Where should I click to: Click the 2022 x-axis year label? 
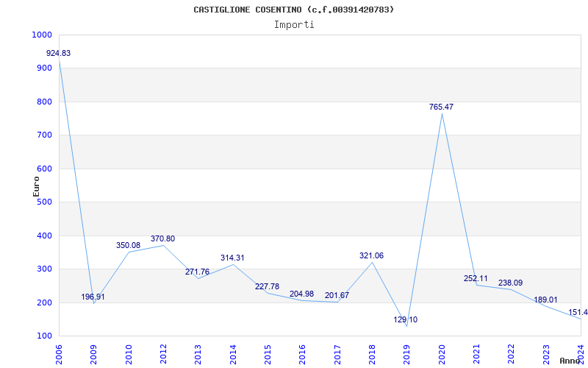pos(512,355)
